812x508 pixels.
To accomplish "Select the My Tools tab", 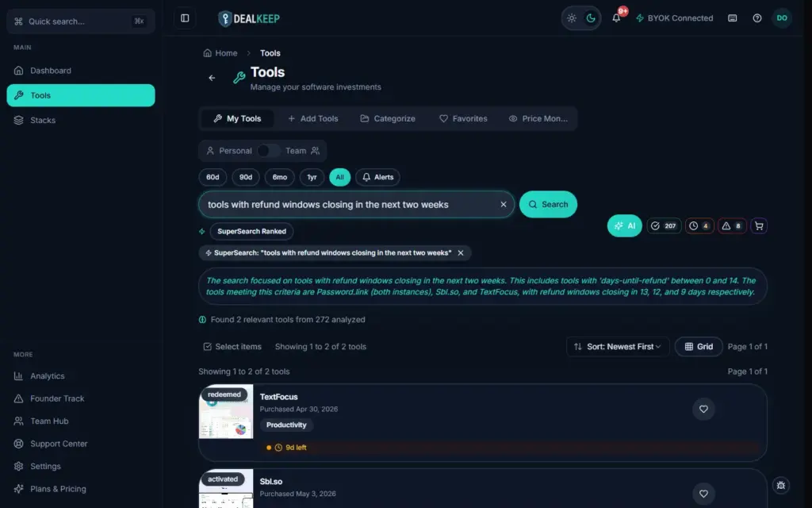I will point(237,119).
